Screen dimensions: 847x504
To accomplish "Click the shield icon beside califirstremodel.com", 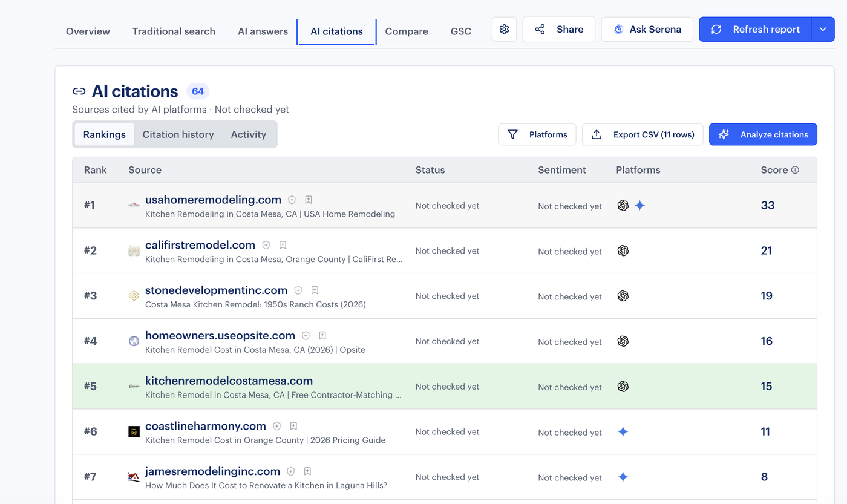I will coord(266,245).
